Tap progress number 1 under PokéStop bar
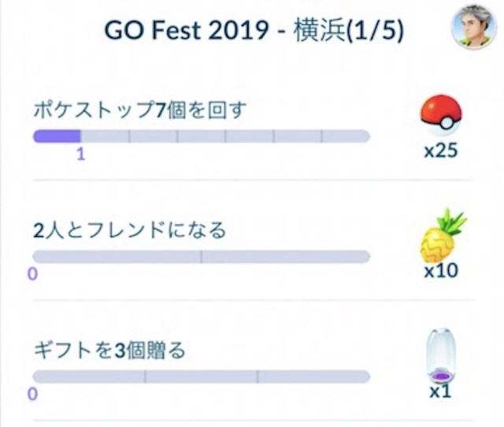The image size is (504, 427). click(80, 154)
